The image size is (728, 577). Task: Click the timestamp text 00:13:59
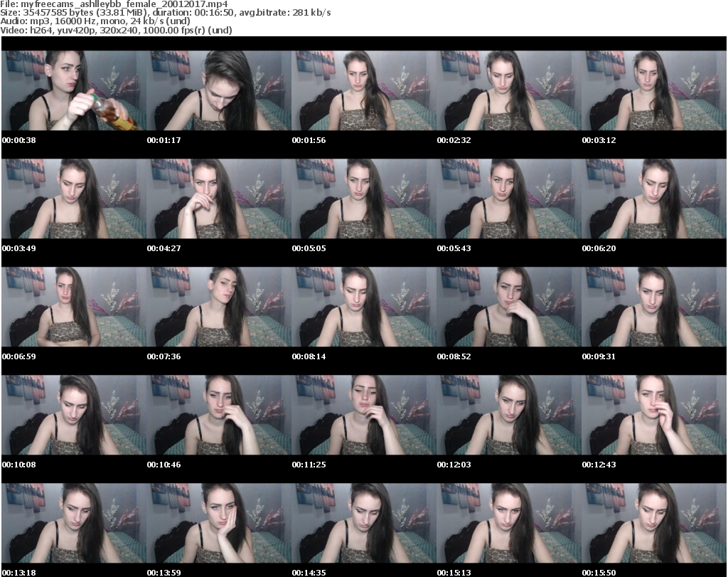click(x=164, y=573)
